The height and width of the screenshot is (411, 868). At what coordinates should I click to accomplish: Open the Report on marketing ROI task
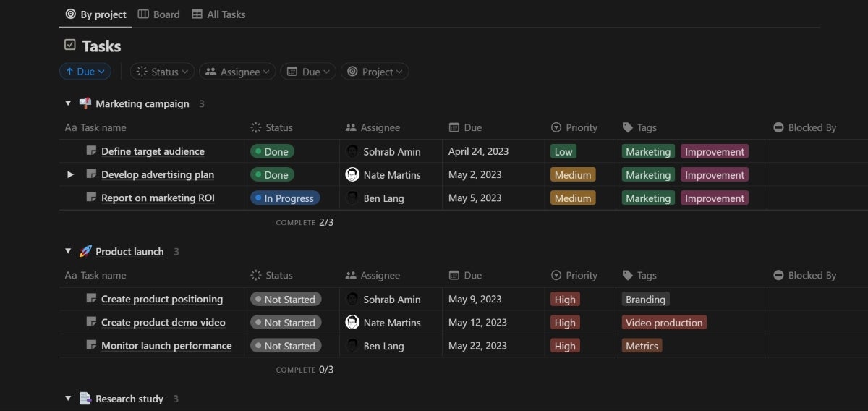click(x=158, y=198)
